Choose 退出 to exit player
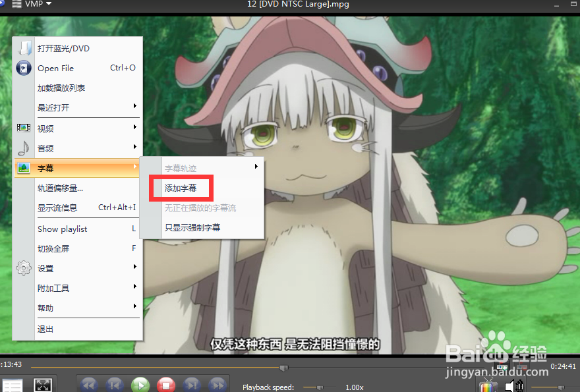The height and width of the screenshot is (392, 580). tap(78, 329)
